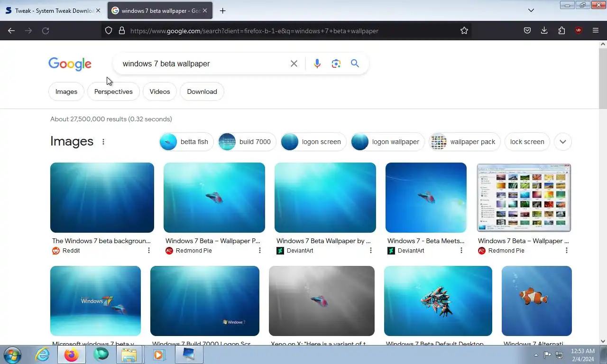Search by image with Google Lens
The image size is (607, 364).
[x=336, y=64]
